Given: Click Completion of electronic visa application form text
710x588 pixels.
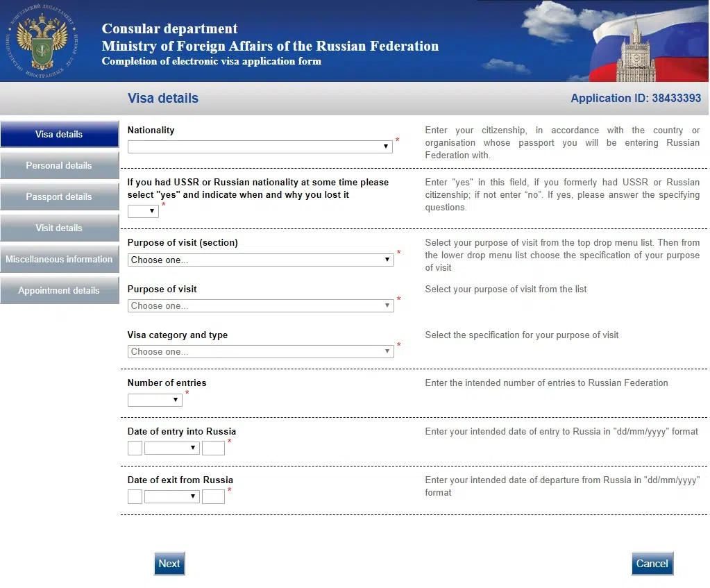Looking at the screenshot, I should [x=212, y=61].
